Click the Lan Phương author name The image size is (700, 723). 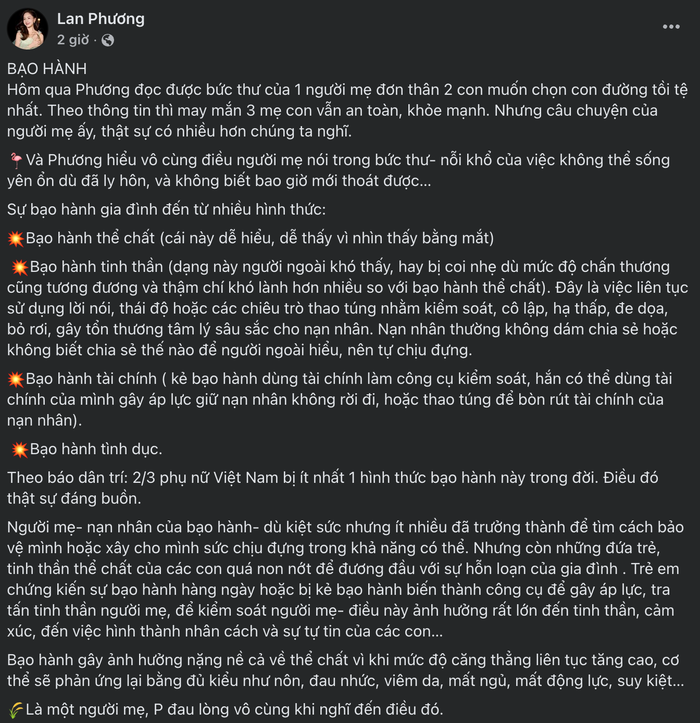100,19
